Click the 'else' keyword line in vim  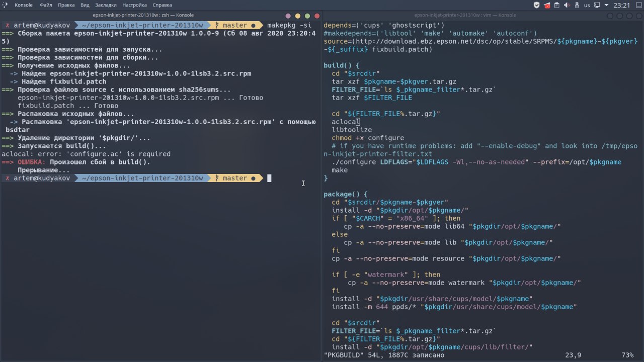point(340,234)
